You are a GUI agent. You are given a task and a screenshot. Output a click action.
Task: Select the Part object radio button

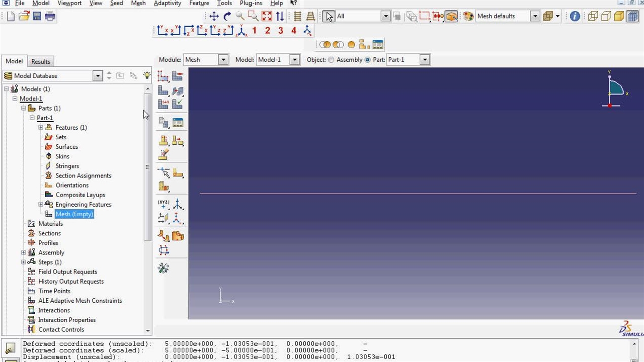367,60
